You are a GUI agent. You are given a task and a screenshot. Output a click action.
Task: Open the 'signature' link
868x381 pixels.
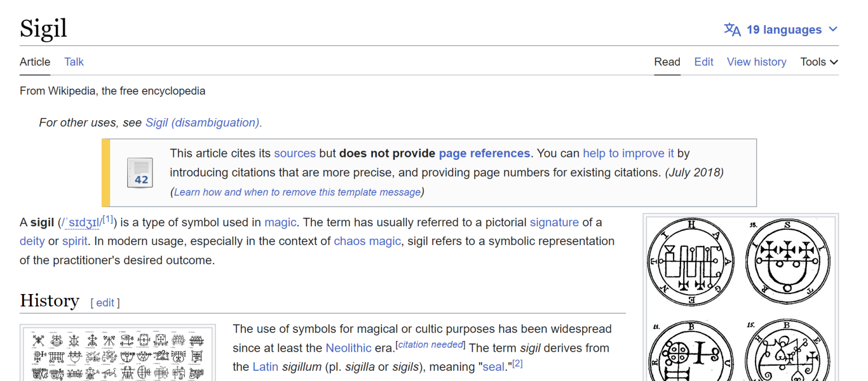pos(554,222)
